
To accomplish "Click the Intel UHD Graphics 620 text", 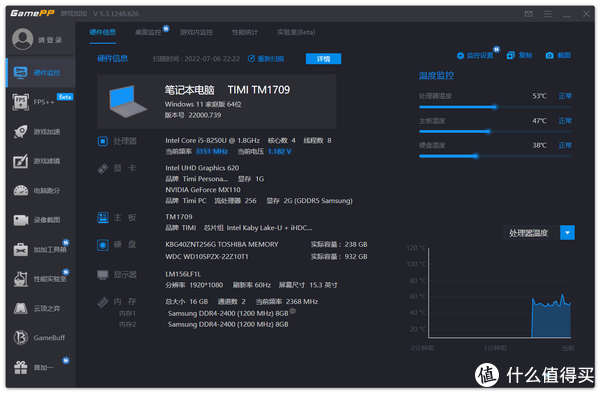I will click(202, 168).
